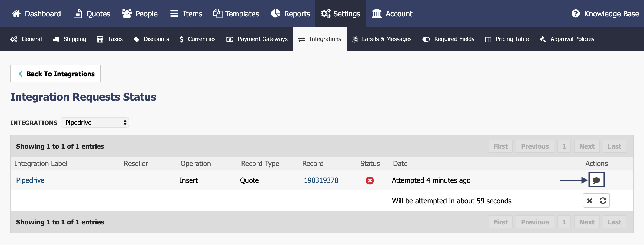Screen dimensions: 644x245
Task: Click Back To Integrations button
Action: coord(55,74)
